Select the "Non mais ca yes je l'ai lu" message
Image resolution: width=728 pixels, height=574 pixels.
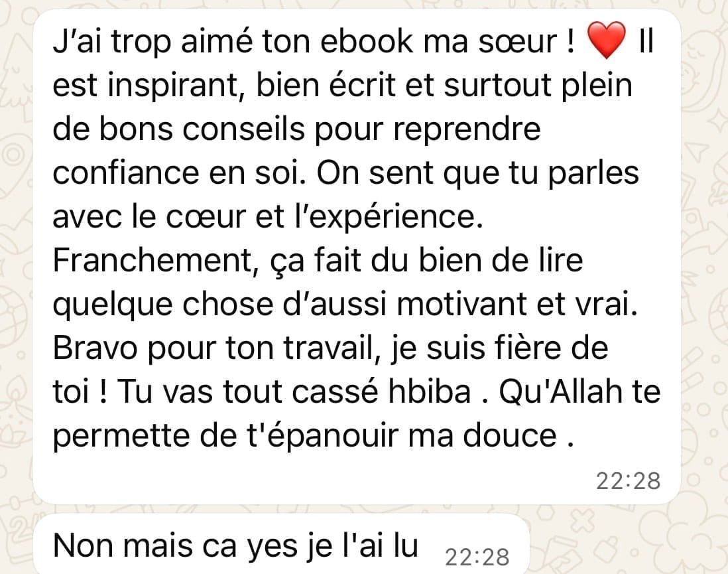236,545
